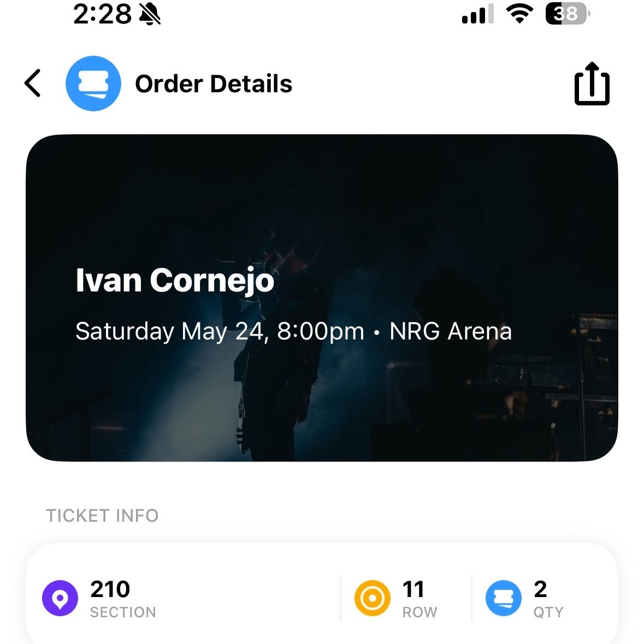Screen dimensions: 644x644
Task: Tap the Saturday May 24, 8:00pm date text
Action: click(220, 332)
